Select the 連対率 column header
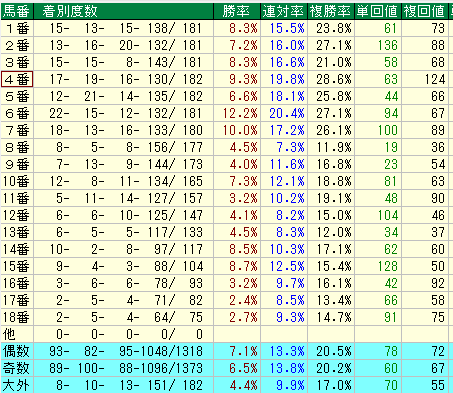This screenshot has height=393, width=453. 283,11
